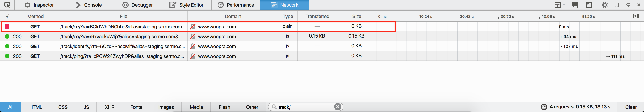
Task: Click the Clear requests button
Action: tap(631, 107)
